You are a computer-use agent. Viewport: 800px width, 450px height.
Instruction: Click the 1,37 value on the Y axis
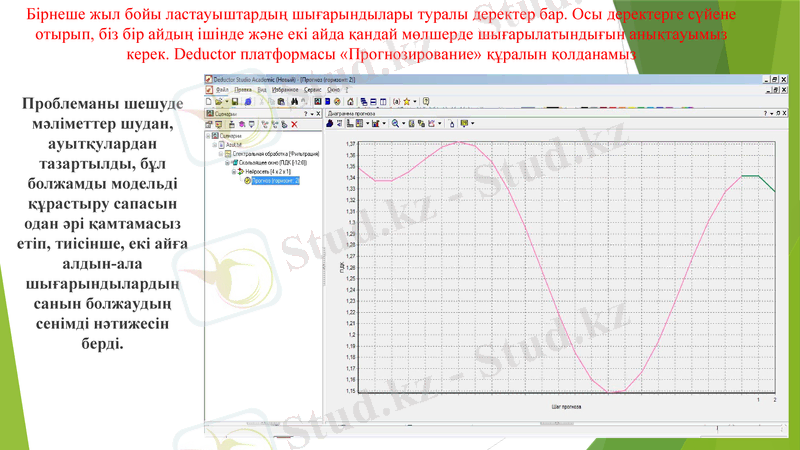click(351, 144)
